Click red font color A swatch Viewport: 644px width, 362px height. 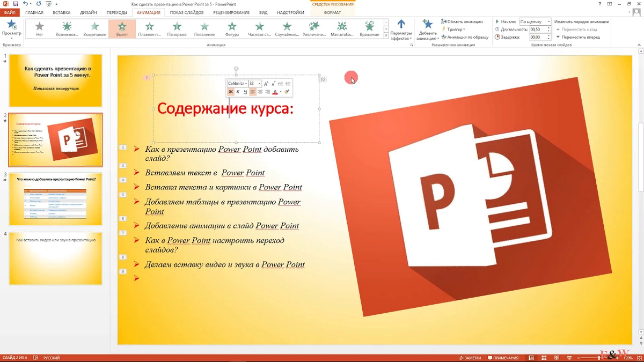pos(275,92)
